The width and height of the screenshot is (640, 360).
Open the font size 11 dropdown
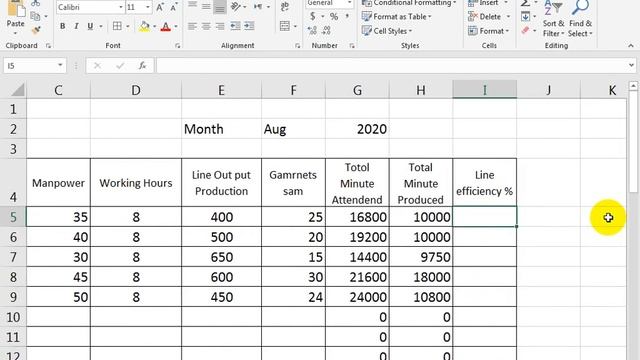coord(148,7)
